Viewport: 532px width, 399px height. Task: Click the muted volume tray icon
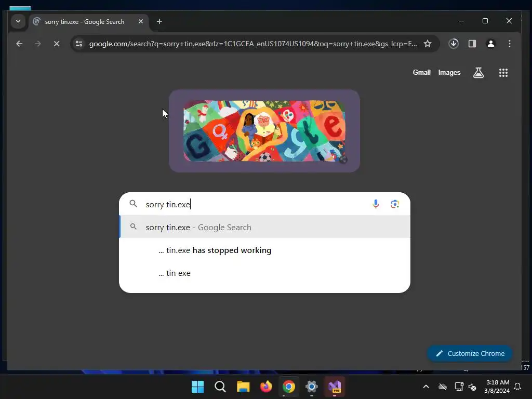pos(472,387)
